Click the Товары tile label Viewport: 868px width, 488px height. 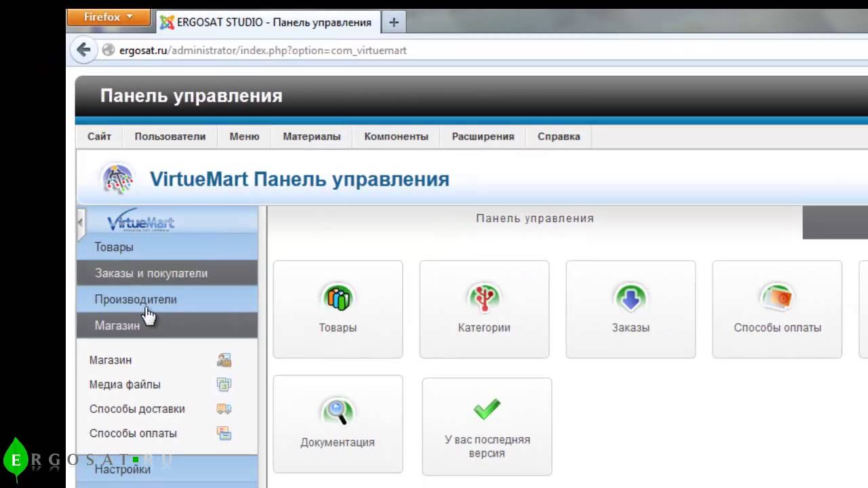point(338,327)
